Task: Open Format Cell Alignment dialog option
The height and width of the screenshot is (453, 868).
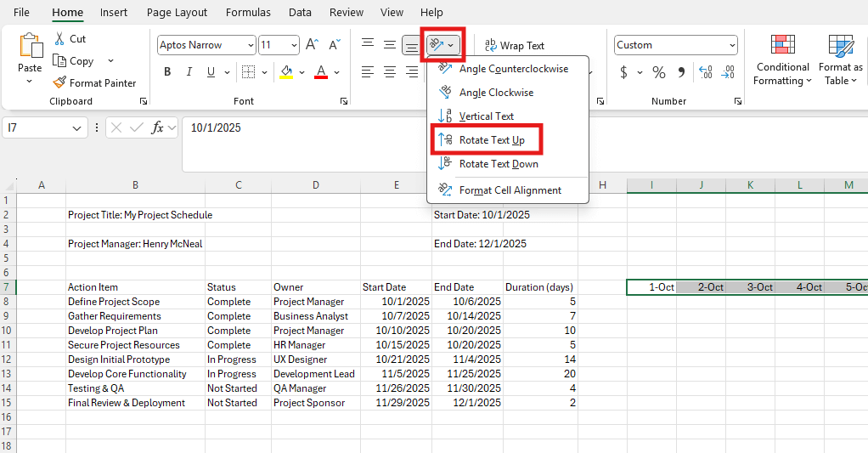Action: (x=510, y=190)
